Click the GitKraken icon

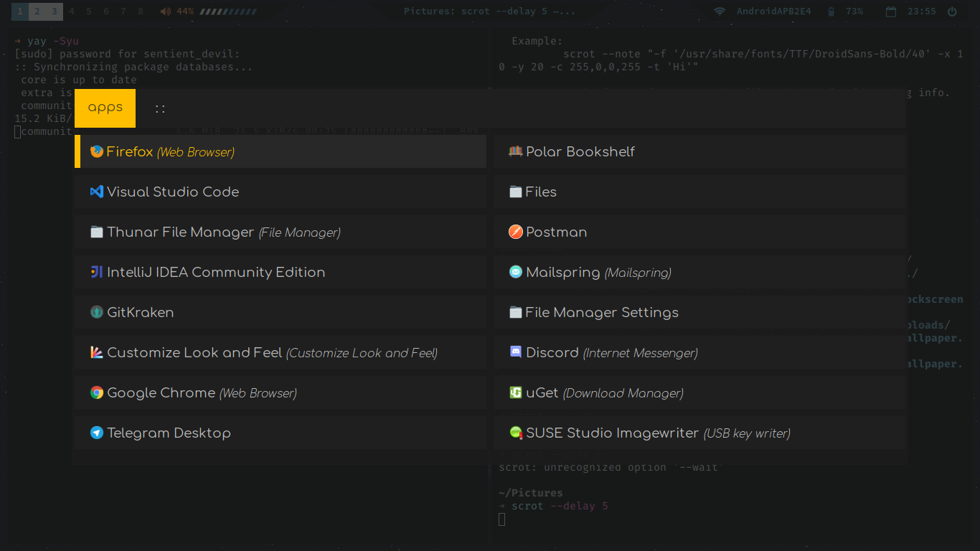coord(97,312)
